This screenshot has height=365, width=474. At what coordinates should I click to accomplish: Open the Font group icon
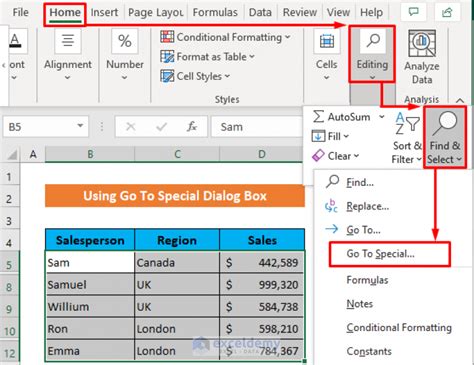tap(15, 41)
